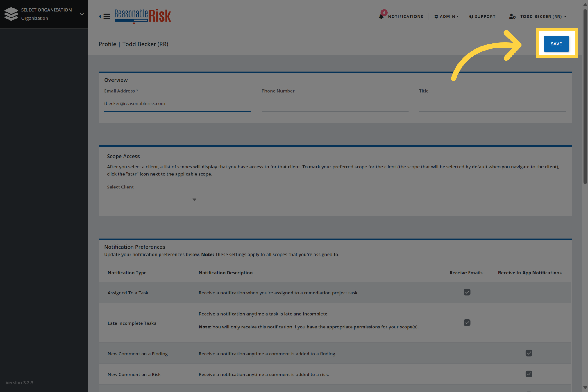Click the 'Scope Access' heading
588x392 pixels.
point(123,156)
